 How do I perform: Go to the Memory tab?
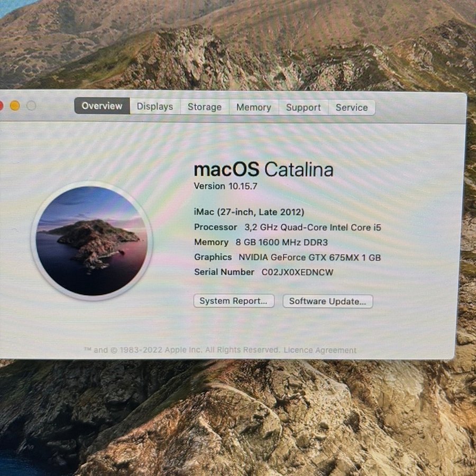[x=253, y=107]
